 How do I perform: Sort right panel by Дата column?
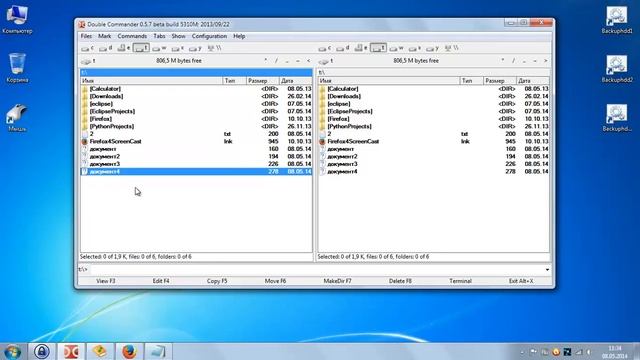click(533, 81)
